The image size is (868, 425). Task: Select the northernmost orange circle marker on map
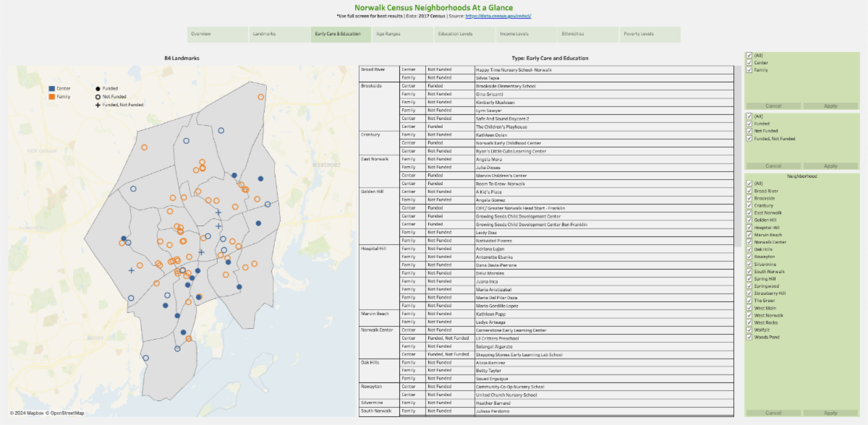[261, 96]
